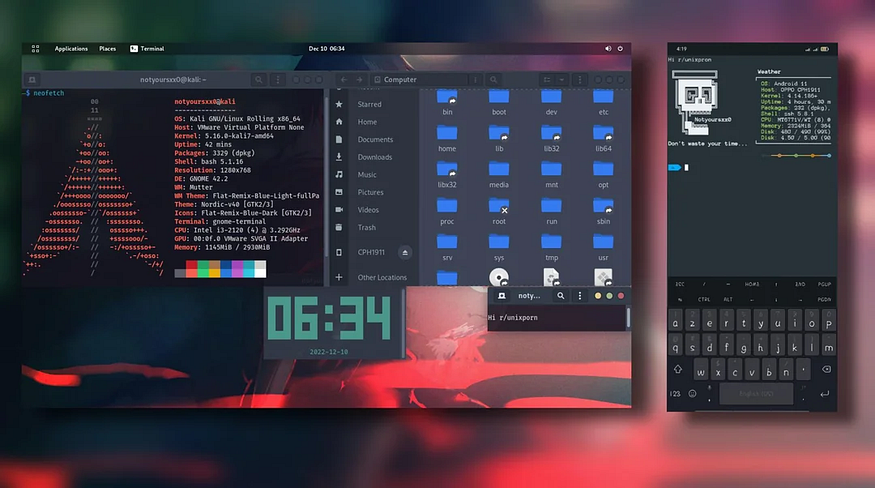The image size is (875, 488).
Task: Click the search icon in the neofetch terminal header
Action: [258, 79]
